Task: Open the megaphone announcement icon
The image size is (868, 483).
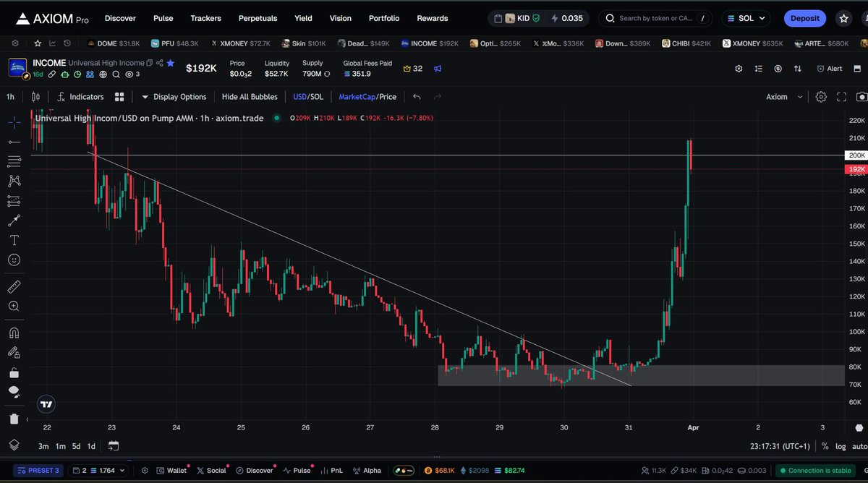Action: (438, 69)
